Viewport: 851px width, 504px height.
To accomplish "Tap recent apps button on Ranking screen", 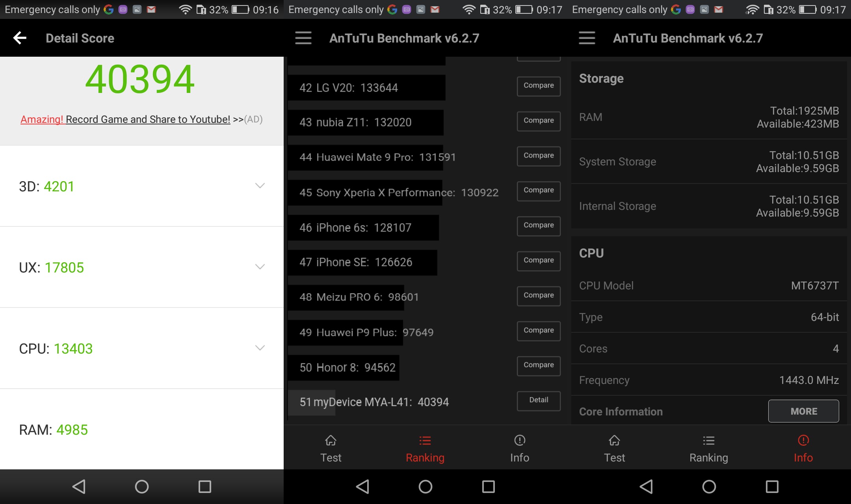I will (489, 487).
